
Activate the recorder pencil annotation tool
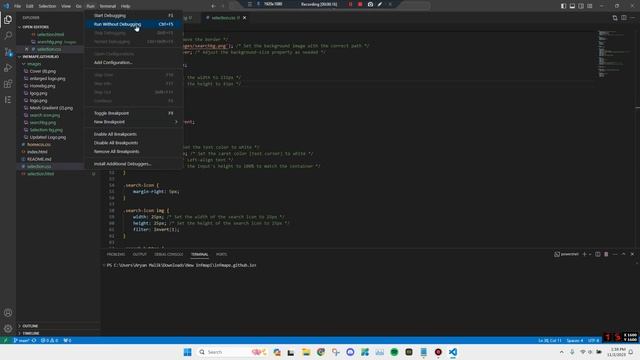click(x=380, y=4)
